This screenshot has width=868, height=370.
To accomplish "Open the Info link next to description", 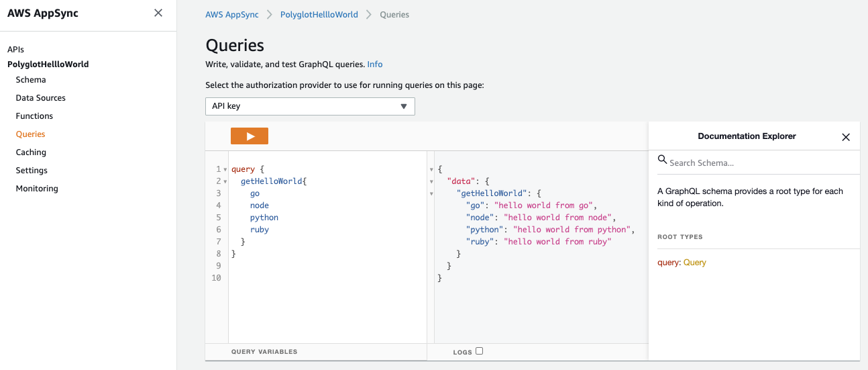I will tap(375, 64).
